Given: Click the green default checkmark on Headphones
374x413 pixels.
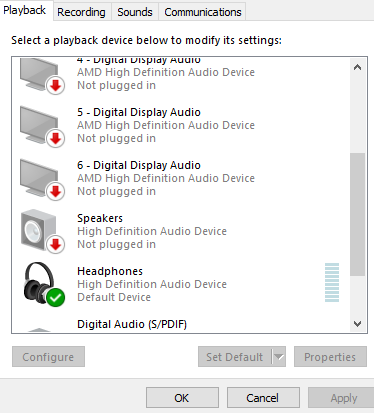Looking at the screenshot, I should [56, 297].
